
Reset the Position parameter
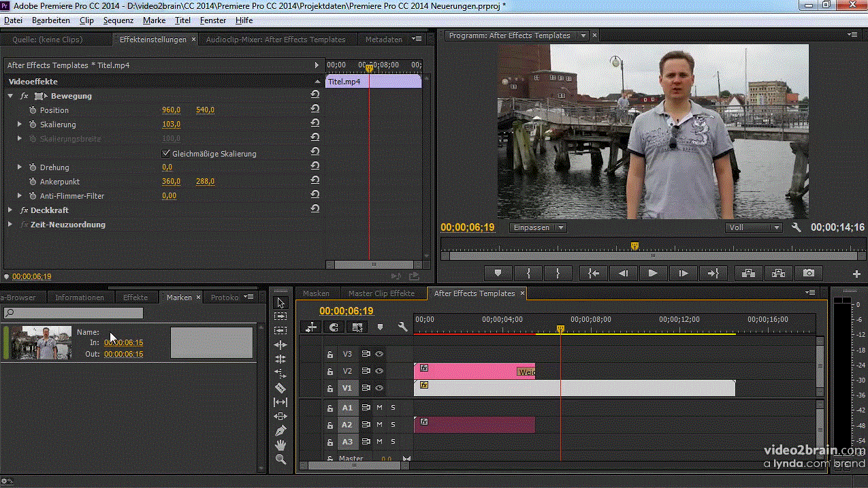coord(315,110)
